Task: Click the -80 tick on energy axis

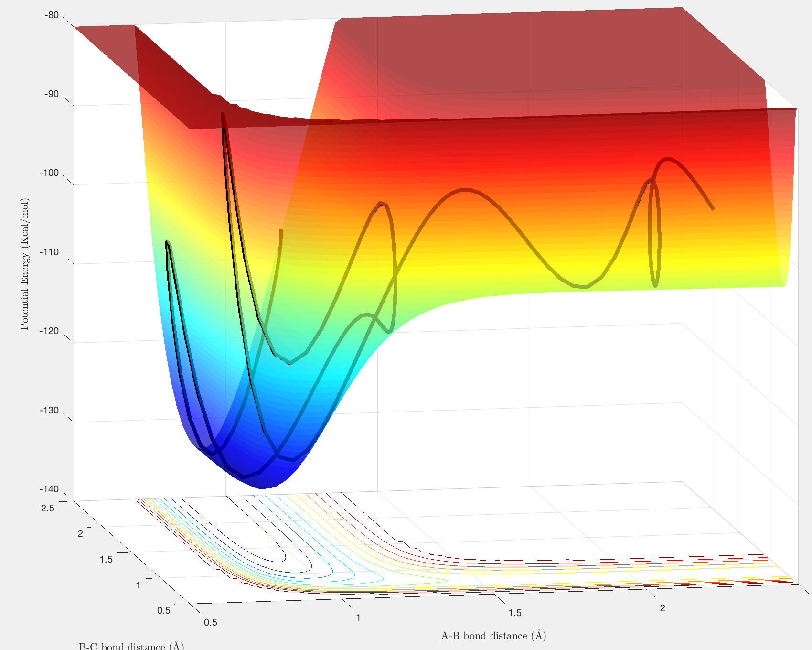Action: (52, 15)
